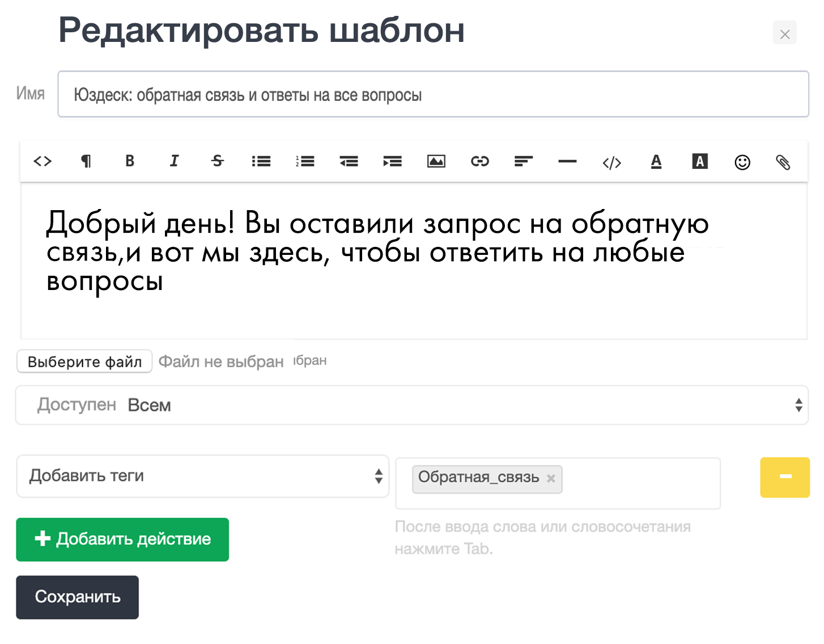Insert an unordered bullet list
Image resolution: width=824 pixels, height=644 pixels.
(261, 161)
